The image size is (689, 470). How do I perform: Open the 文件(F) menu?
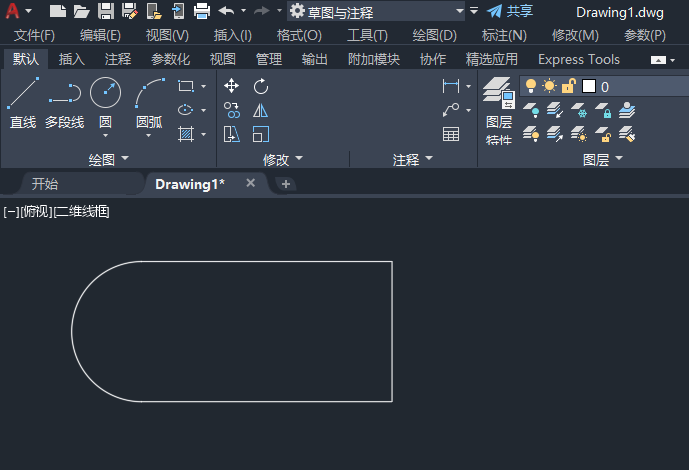coord(34,35)
